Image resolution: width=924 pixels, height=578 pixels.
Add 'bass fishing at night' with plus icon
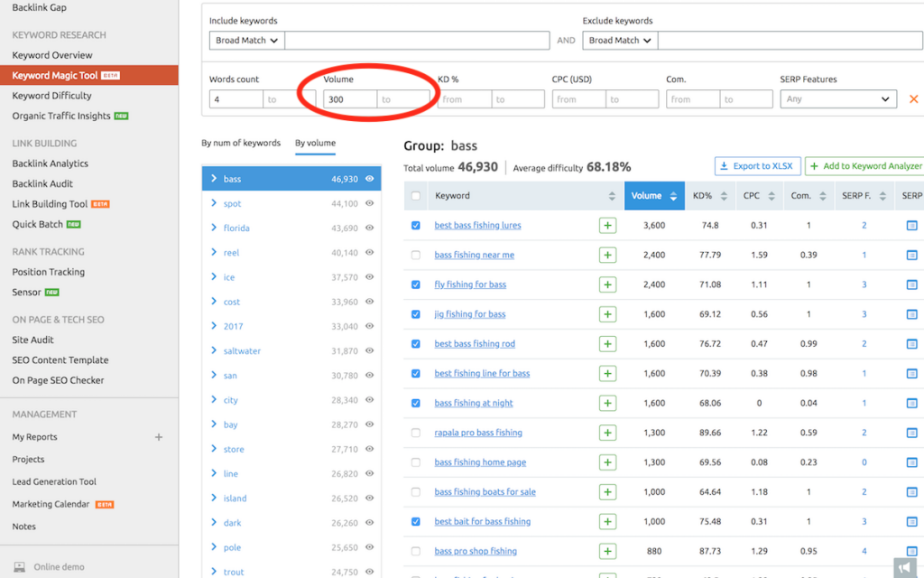tap(607, 403)
